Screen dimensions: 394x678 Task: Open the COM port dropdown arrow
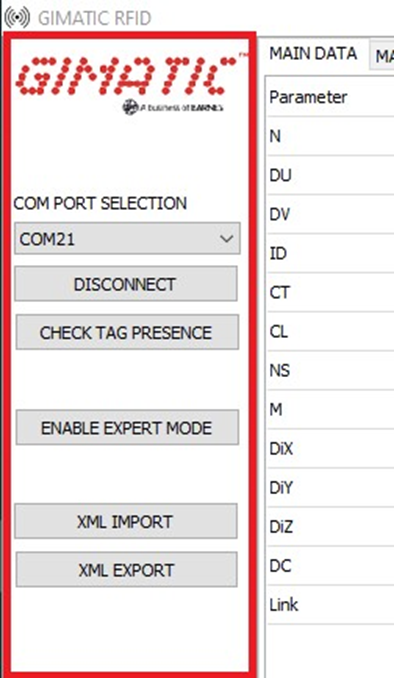point(227,239)
